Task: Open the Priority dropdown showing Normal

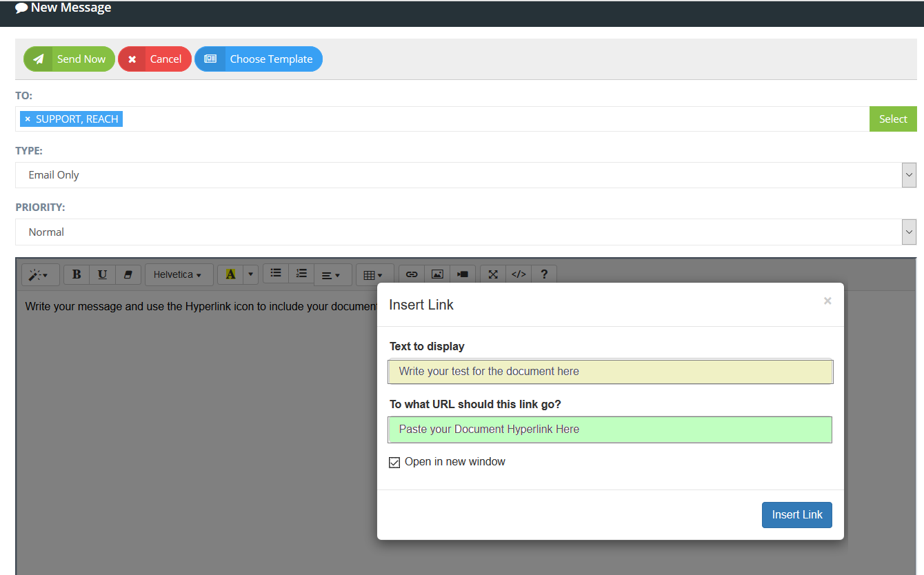Action: (466, 232)
